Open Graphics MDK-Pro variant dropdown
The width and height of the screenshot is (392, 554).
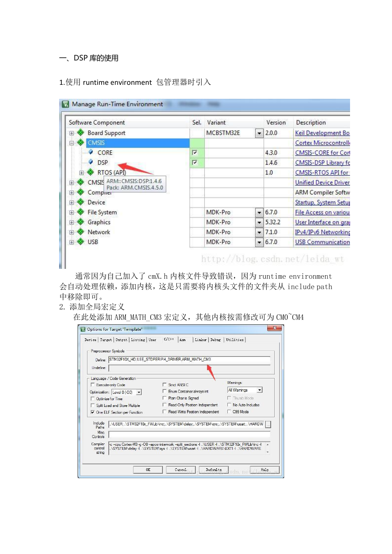[259, 222]
